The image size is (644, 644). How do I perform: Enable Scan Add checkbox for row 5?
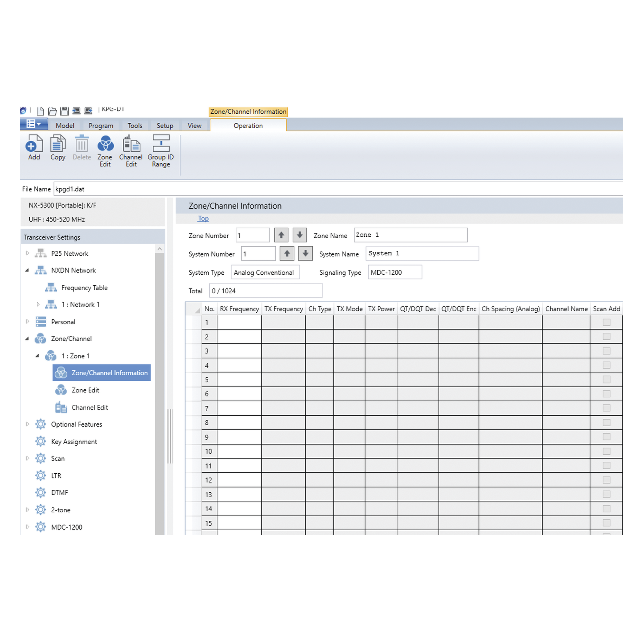[606, 380]
